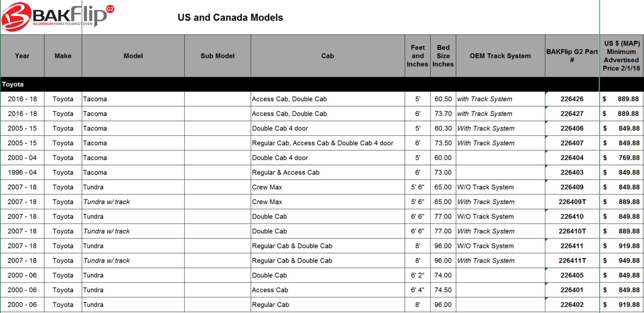
Task: Select the BAKFlip G2 Part # header
Action: 572,56
